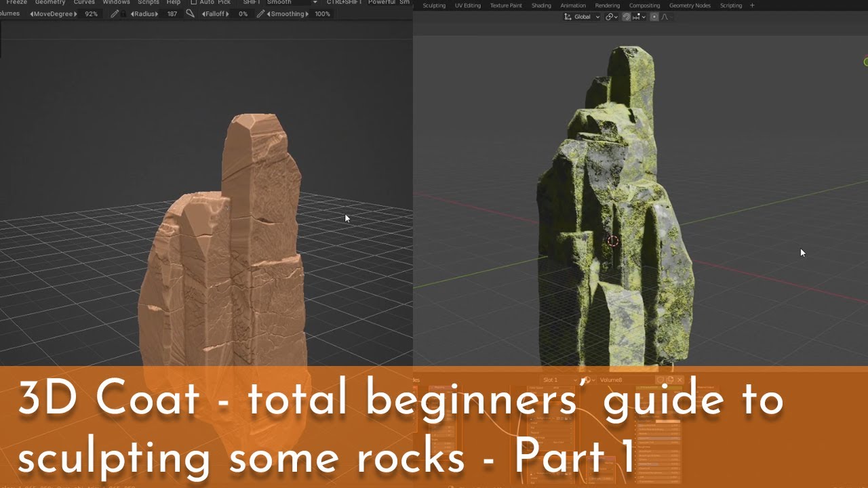Enable the Auto Pick checkbox

194,2
